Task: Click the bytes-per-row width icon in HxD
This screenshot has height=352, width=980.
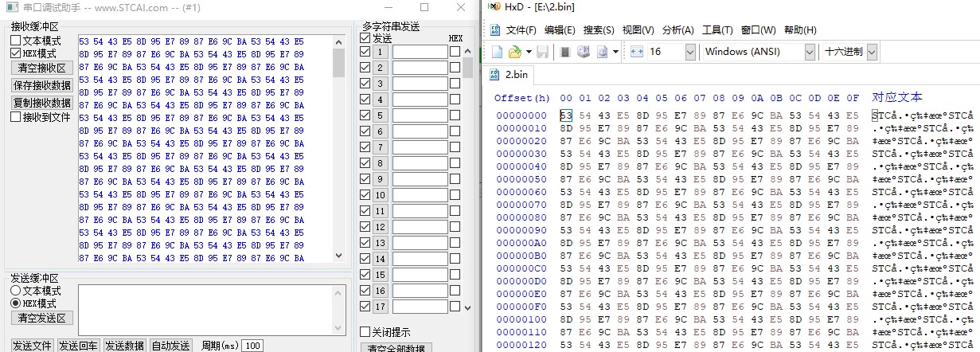Action: (x=636, y=52)
